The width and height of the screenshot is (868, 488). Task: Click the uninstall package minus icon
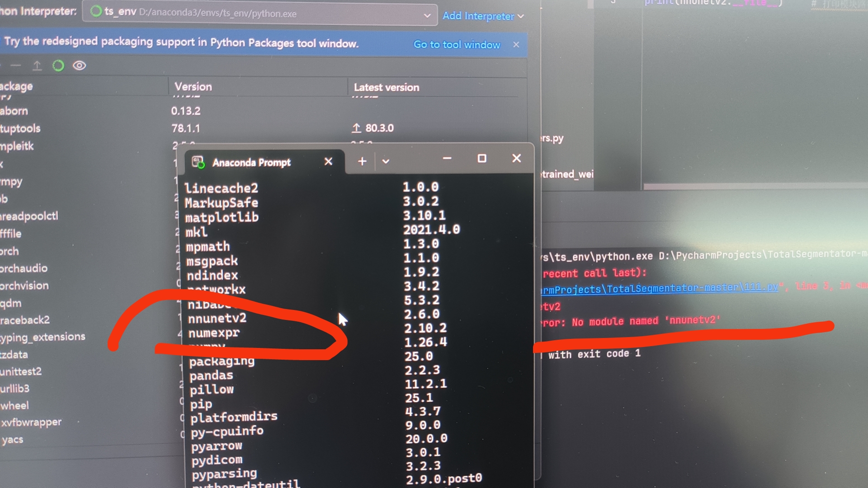pyautogui.click(x=16, y=66)
